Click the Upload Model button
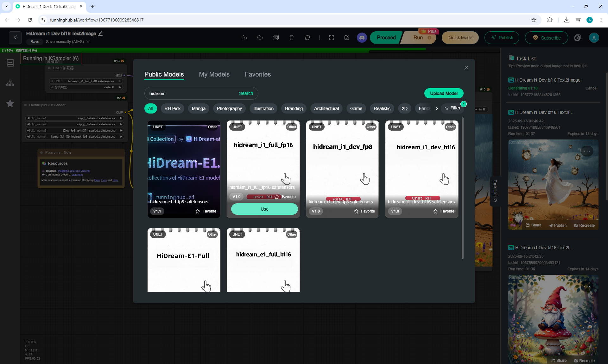This screenshot has width=608, height=364. click(x=443, y=93)
